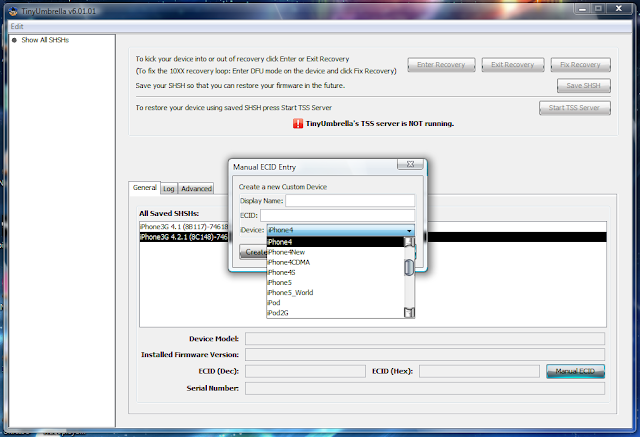
Task: Choose iPod from the device list
Action: 336,303
